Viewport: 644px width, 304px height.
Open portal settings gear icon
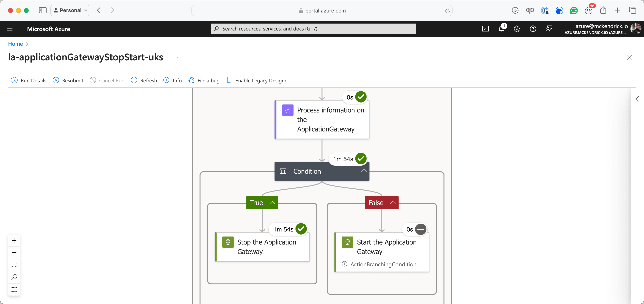click(517, 29)
